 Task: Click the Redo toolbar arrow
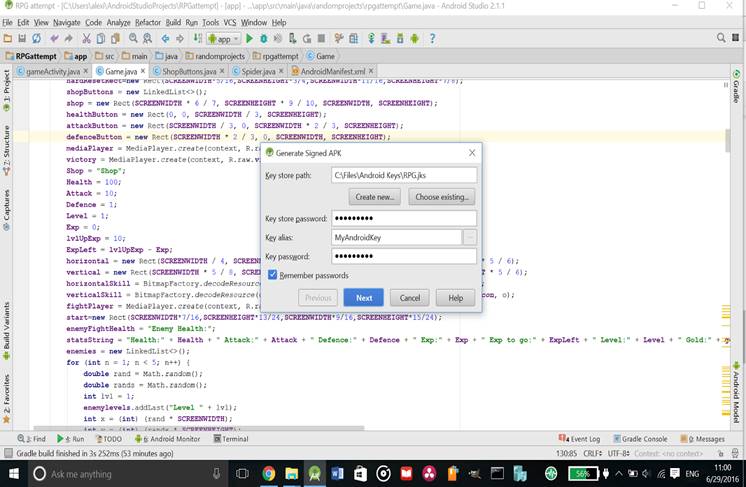[x=69, y=39]
